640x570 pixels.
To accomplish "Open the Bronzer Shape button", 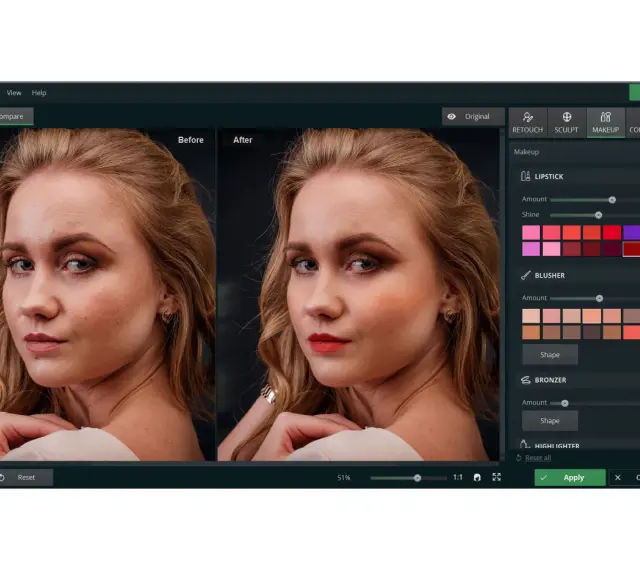I will [x=550, y=421].
